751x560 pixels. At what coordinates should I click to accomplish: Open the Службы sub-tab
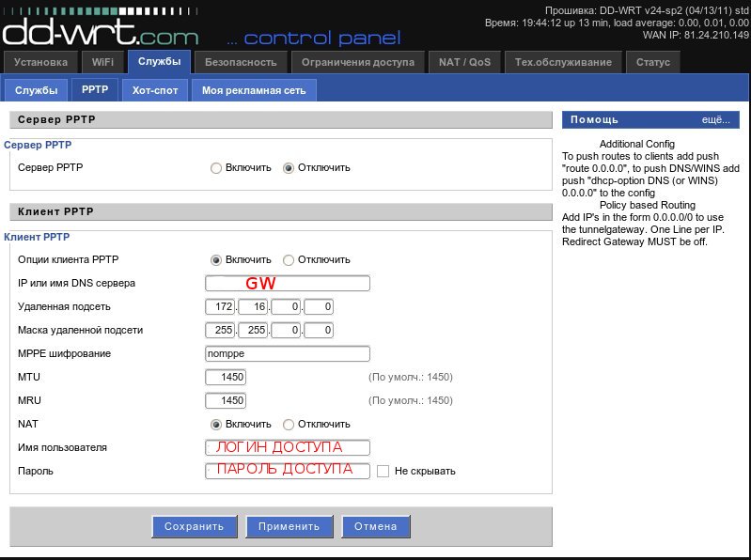(x=36, y=90)
